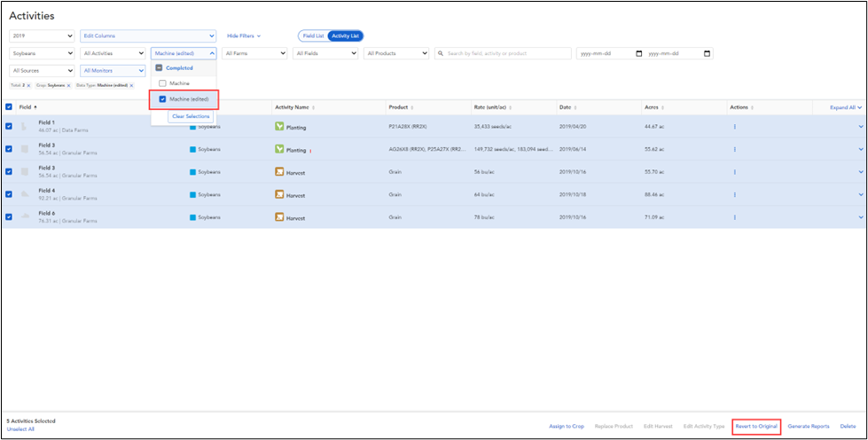Open the All Sources dropdown
This screenshot has width=868, height=440.
click(42, 71)
